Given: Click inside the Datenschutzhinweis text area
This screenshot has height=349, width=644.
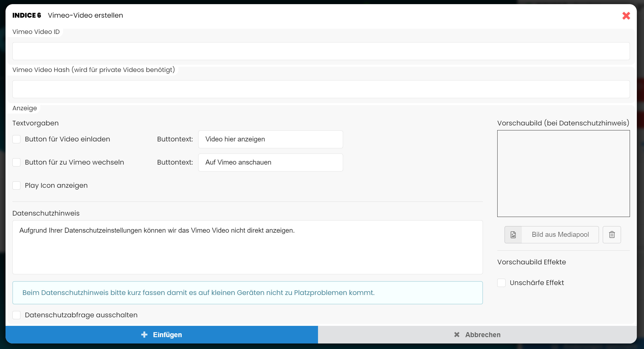Looking at the screenshot, I should [x=247, y=247].
